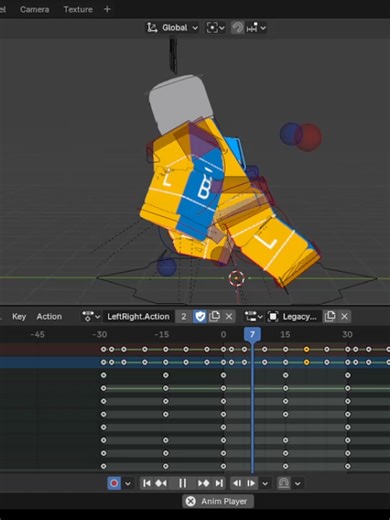
Task: Select the orange keyframe in the top summary row
Action: (306, 349)
